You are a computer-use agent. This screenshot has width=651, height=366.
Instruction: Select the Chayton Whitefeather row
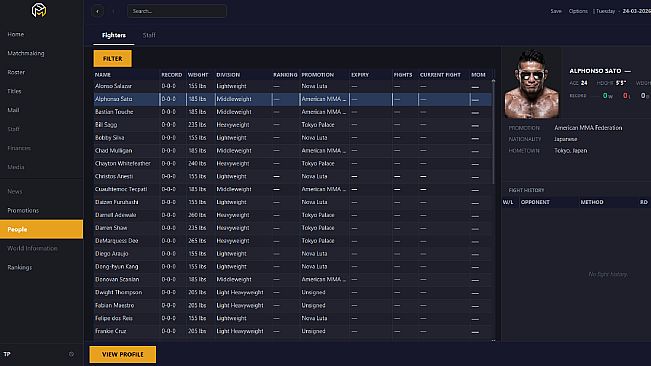(x=293, y=163)
